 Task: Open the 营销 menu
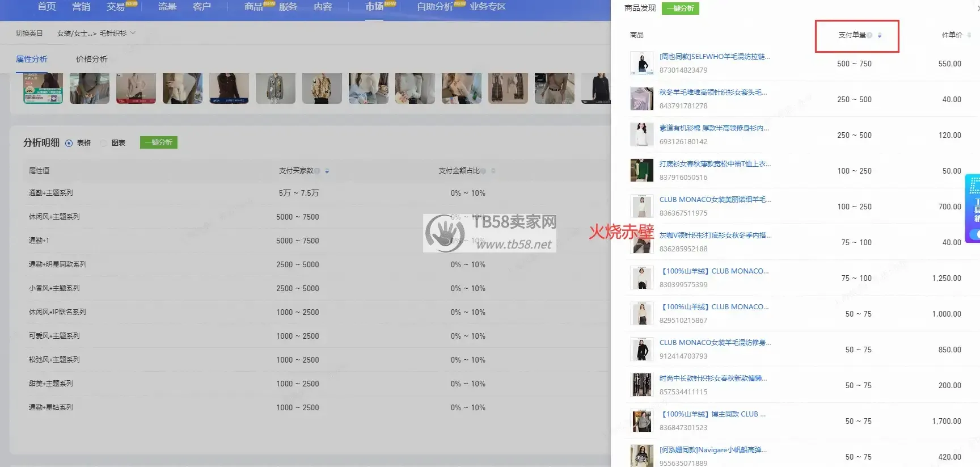(x=81, y=7)
